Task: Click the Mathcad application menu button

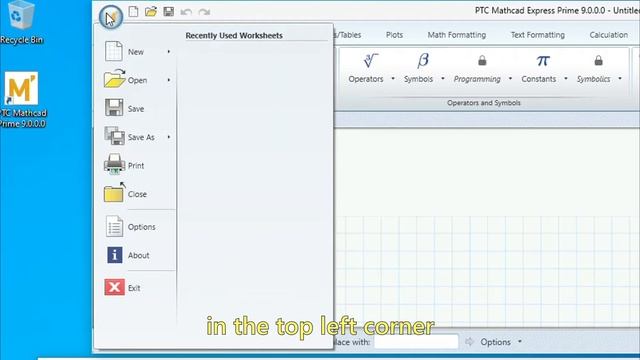Action: 111,17
